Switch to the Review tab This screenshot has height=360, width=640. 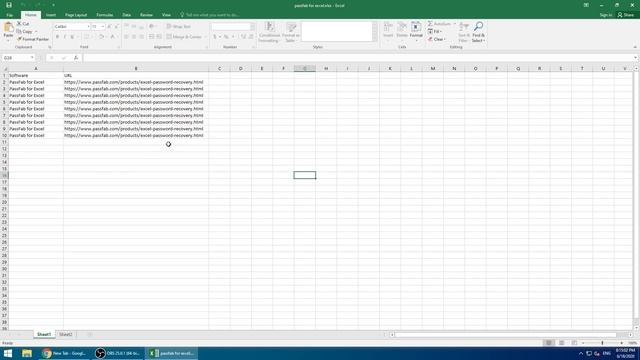pos(146,15)
